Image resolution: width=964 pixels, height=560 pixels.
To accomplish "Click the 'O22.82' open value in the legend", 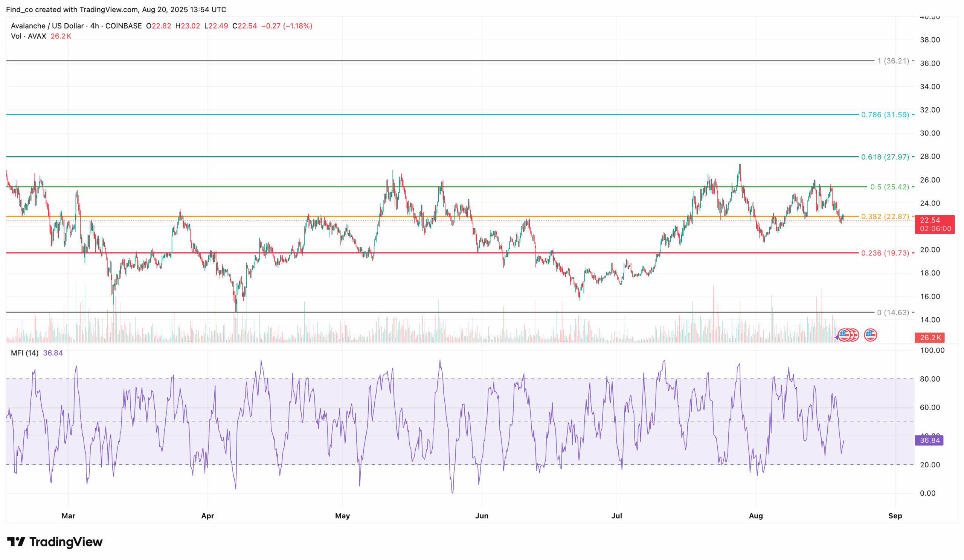I will tap(159, 26).
